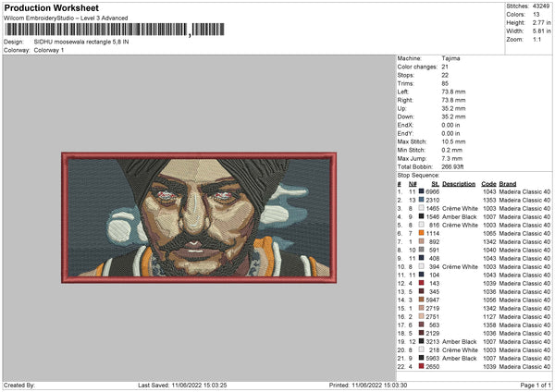Image resolution: width=555 pixels, height=392 pixels.
Task: Click the Colors value '13'
Action: coord(536,15)
